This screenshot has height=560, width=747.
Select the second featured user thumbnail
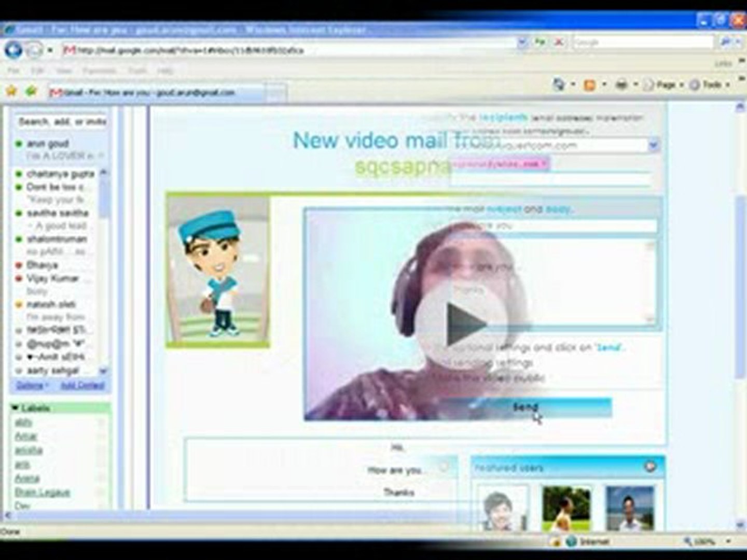[566, 508]
